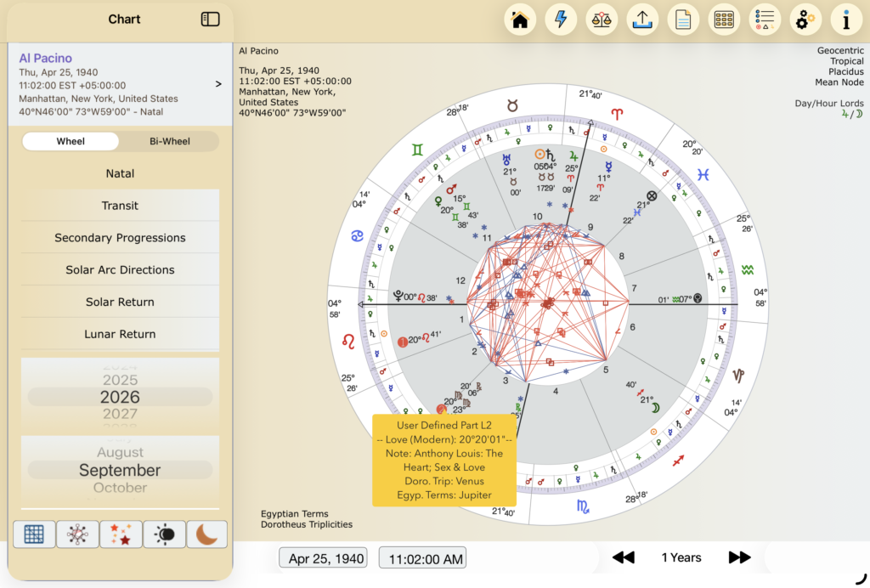Click the Chart panel title

click(124, 20)
